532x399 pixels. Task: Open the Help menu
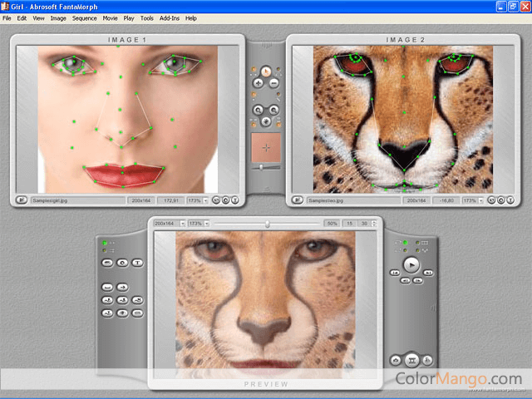tap(190, 18)
